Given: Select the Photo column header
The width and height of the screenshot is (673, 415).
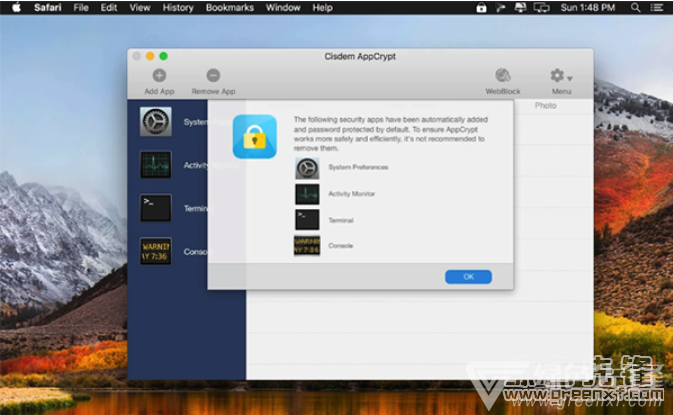Looking at the screenshot, I should pos(546,106).
